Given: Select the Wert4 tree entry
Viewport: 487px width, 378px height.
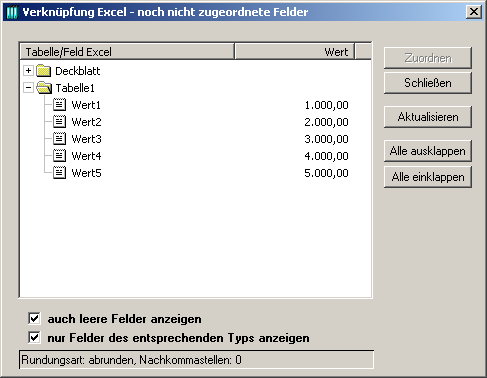Looking at the screenshot, I should 86,156.
